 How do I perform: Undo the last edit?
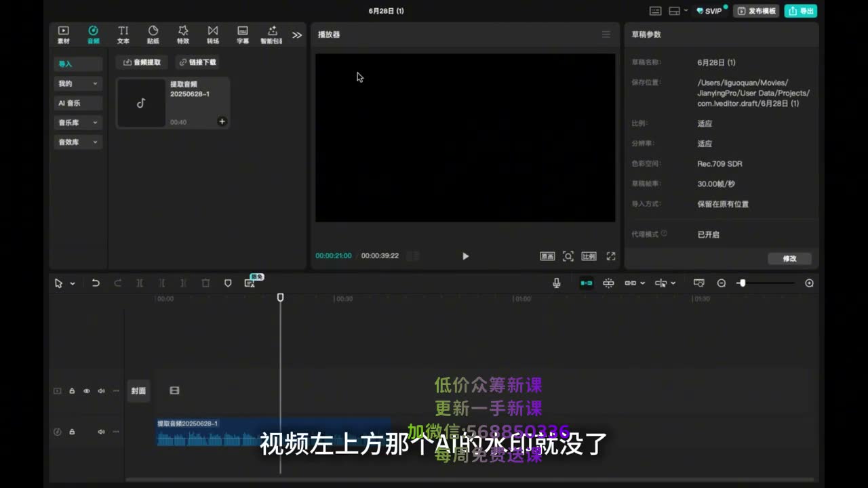96,283
